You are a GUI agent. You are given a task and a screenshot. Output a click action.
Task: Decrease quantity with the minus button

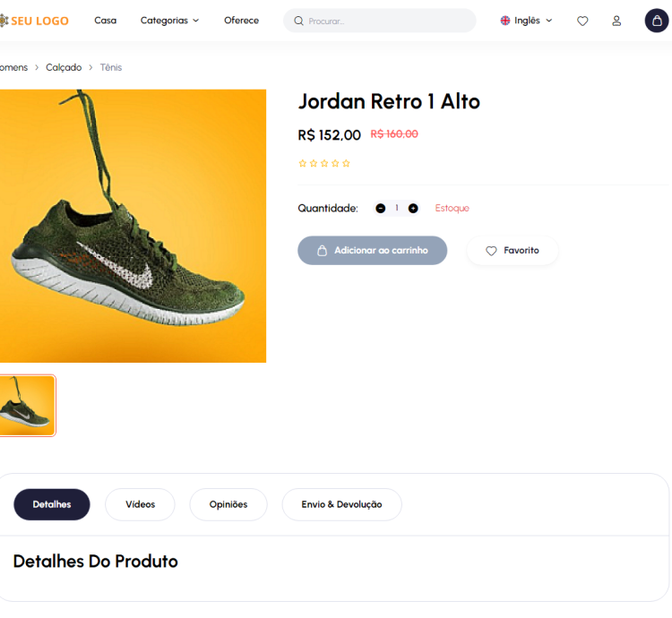click(381, 208)
